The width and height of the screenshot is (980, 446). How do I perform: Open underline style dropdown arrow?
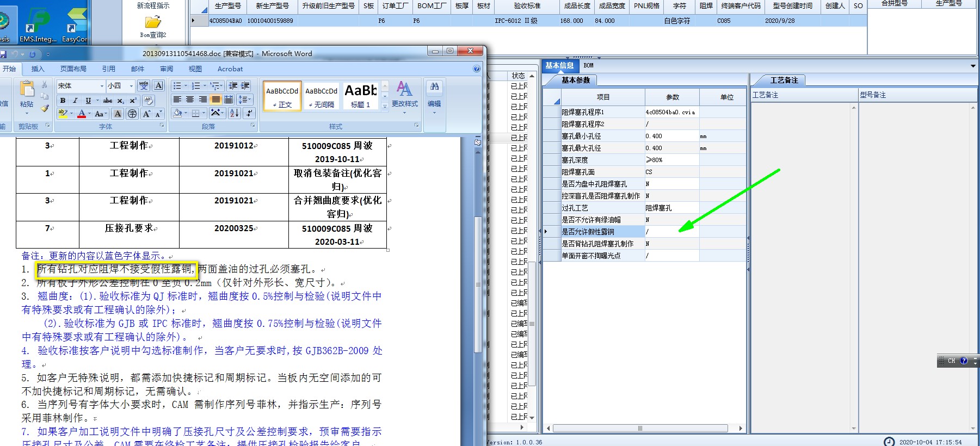[x=97, y=100]
